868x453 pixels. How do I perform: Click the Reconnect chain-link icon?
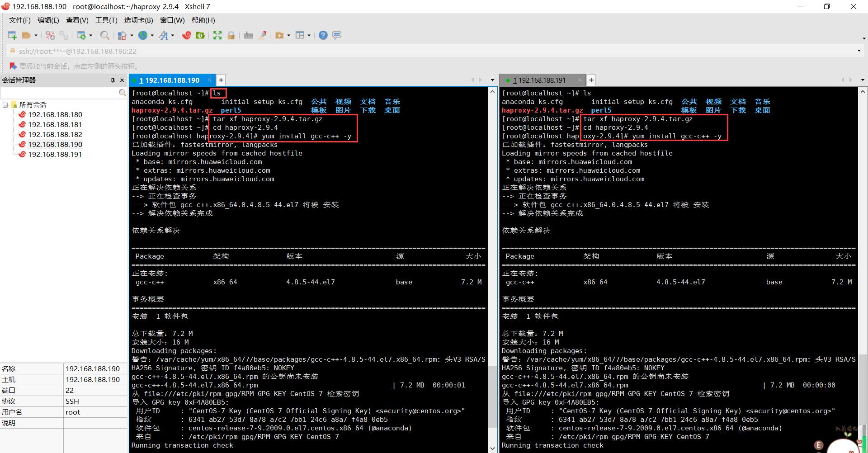click(x=64, y=35)
